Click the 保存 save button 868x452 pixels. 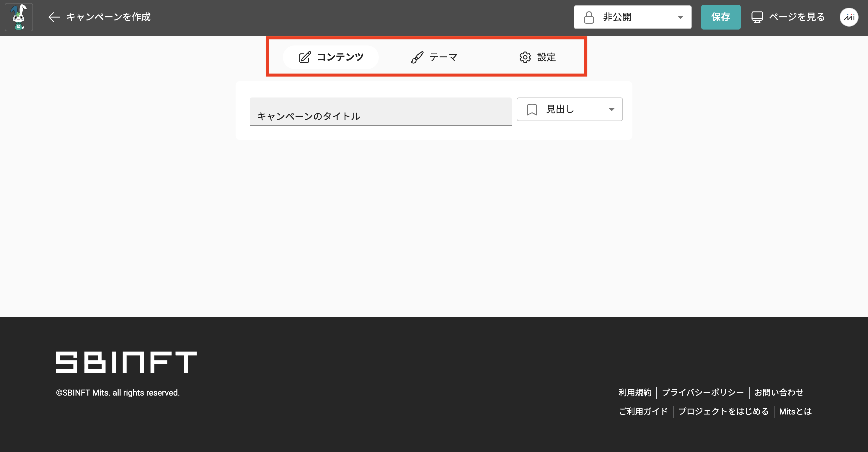tap(721, 17)
